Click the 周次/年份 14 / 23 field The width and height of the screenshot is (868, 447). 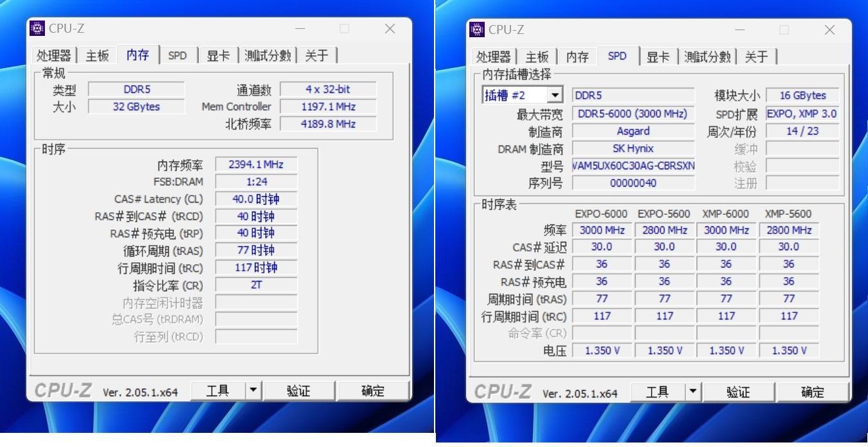[803, 131]
